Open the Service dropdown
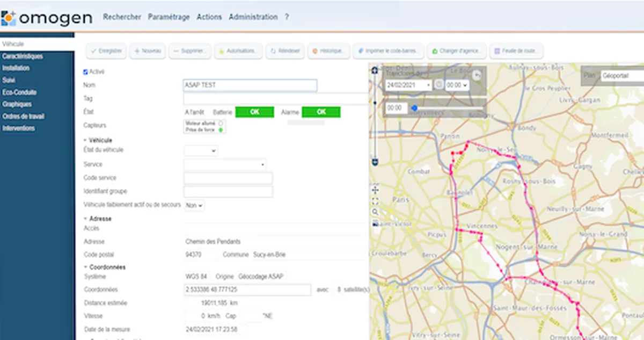Screen dimensions: 644x340 click(225, 164)
